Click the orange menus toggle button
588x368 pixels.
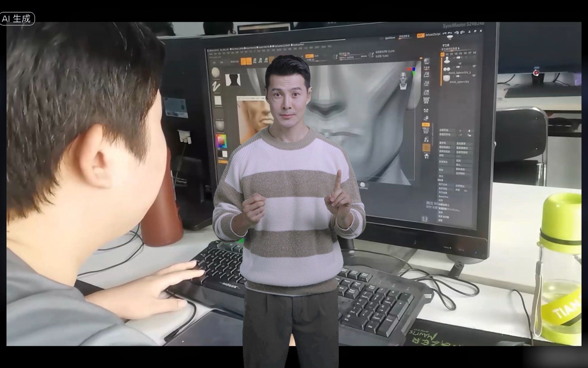(420, 35)
